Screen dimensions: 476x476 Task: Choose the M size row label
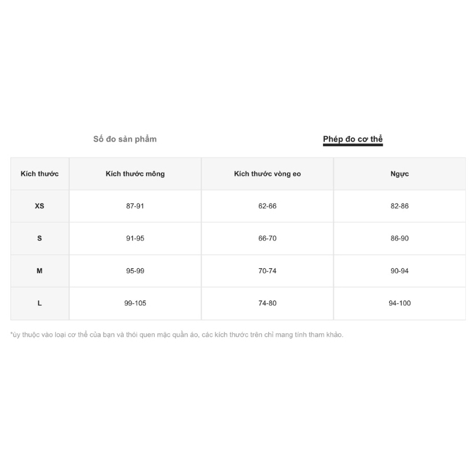tap(40, 271)
